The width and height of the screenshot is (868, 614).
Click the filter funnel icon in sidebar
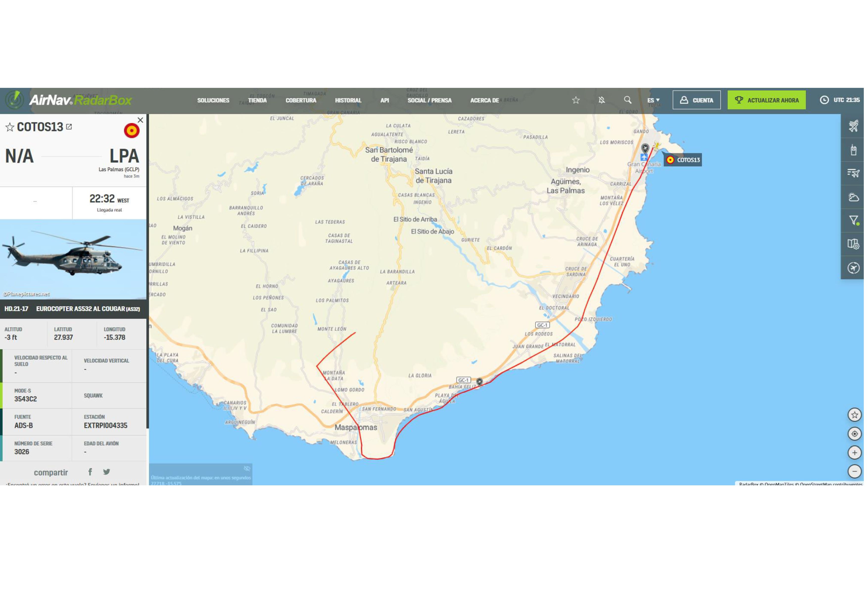(x=853, y=221)
